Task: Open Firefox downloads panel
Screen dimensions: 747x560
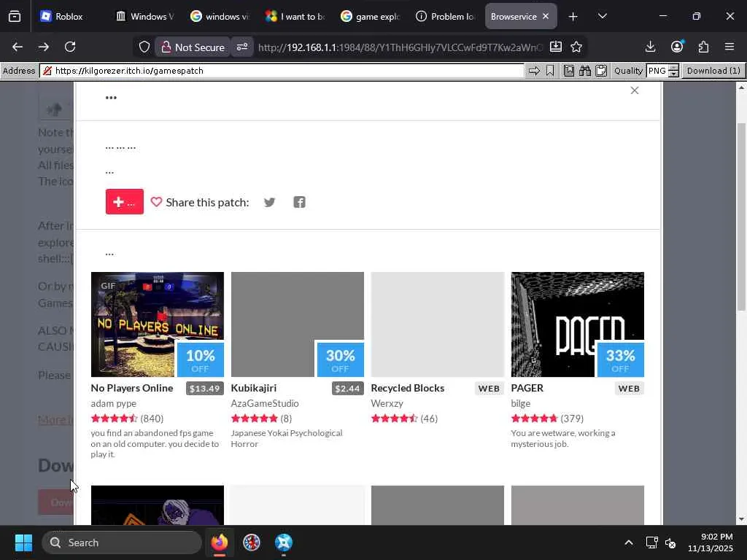Action: pyautogui.click(x=650, y=47)
